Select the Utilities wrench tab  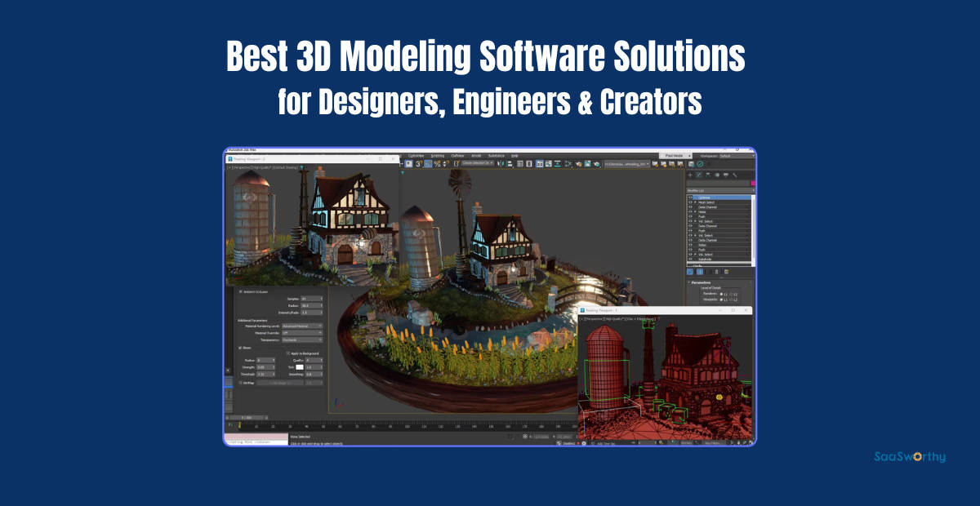coord(734,175)
